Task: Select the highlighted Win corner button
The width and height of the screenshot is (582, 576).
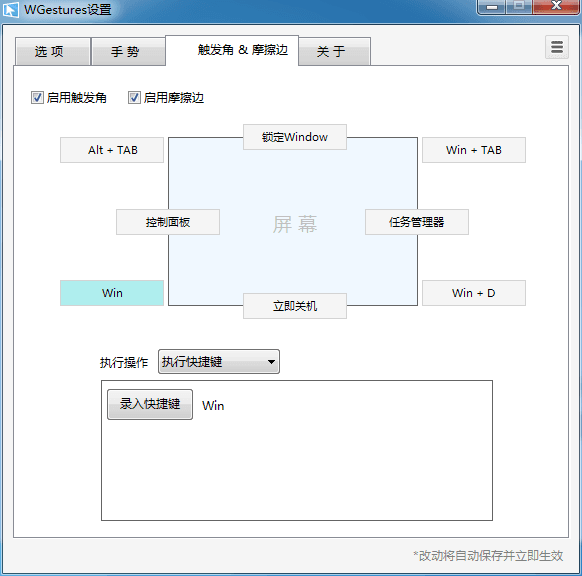Action: 112,293
